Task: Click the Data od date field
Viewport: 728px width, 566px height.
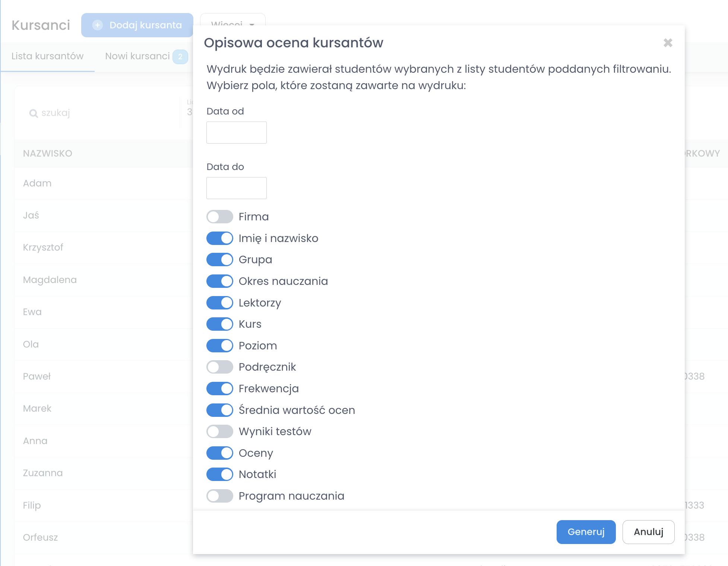Action: pos(237,132)
